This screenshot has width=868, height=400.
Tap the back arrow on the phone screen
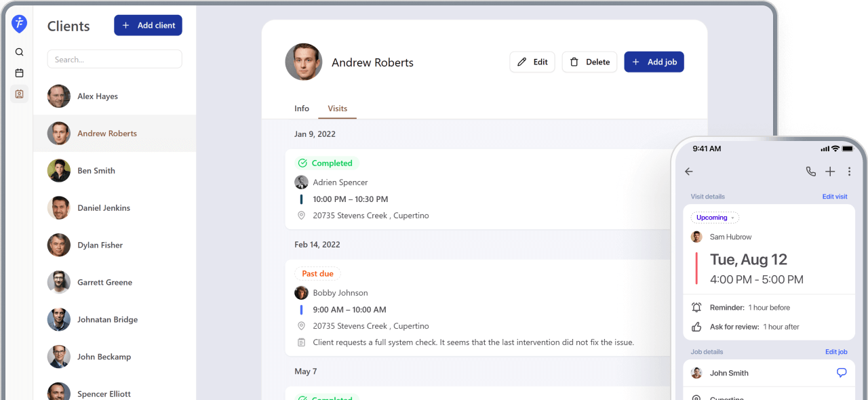point(689,172)
